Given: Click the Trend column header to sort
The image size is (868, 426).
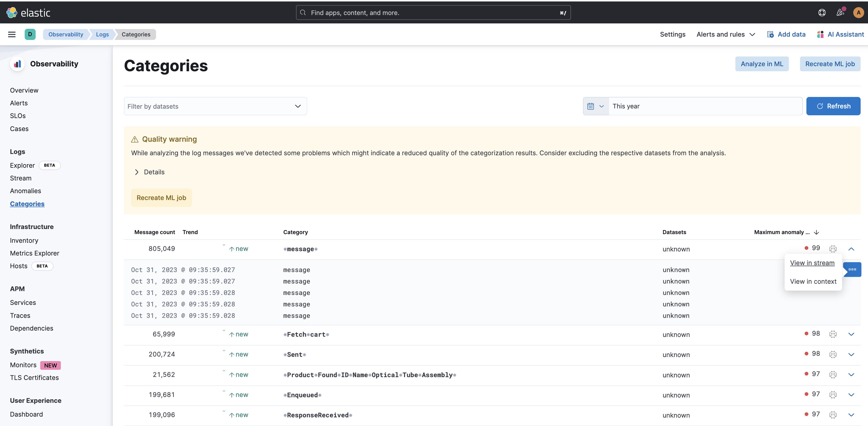Looking at the screenshot, I should [x=190, y=232].
